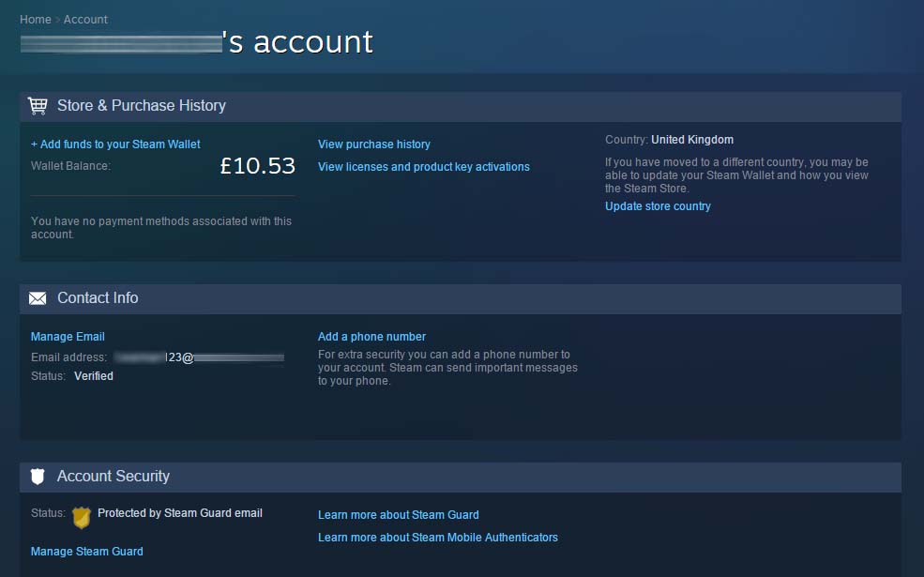Click the envelope icon beside Contact Info
Image resolution: width=924 pixels, height=577 pixels.
tap(38, 298)
